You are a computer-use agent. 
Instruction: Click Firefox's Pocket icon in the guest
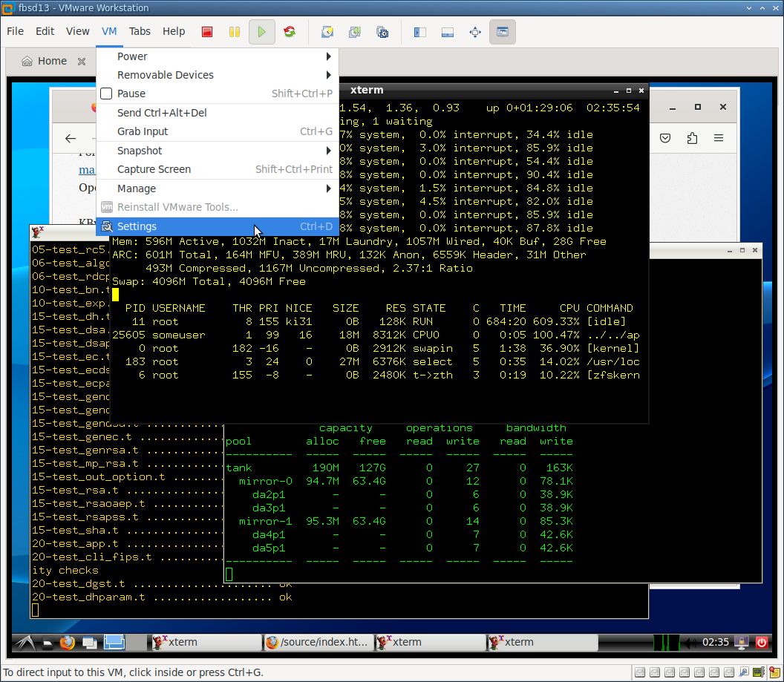tap(666, 138)
